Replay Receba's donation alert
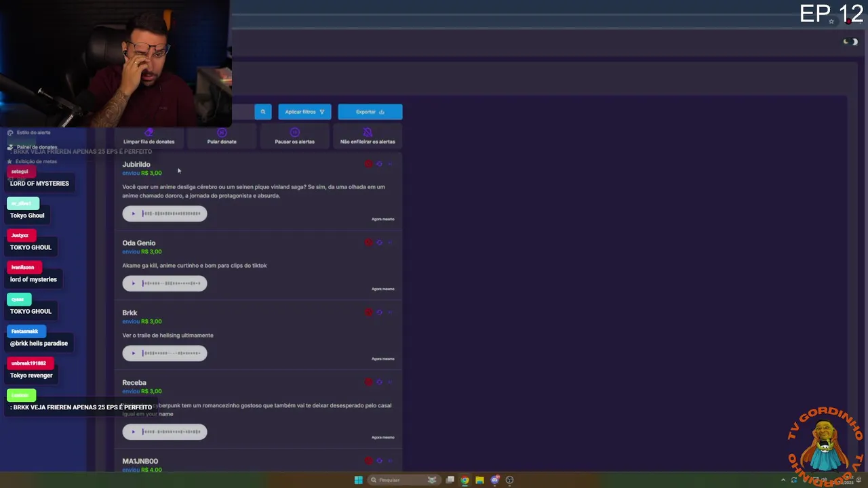The width and height of the screenshot is (868, 488). (x=379, y=382)
